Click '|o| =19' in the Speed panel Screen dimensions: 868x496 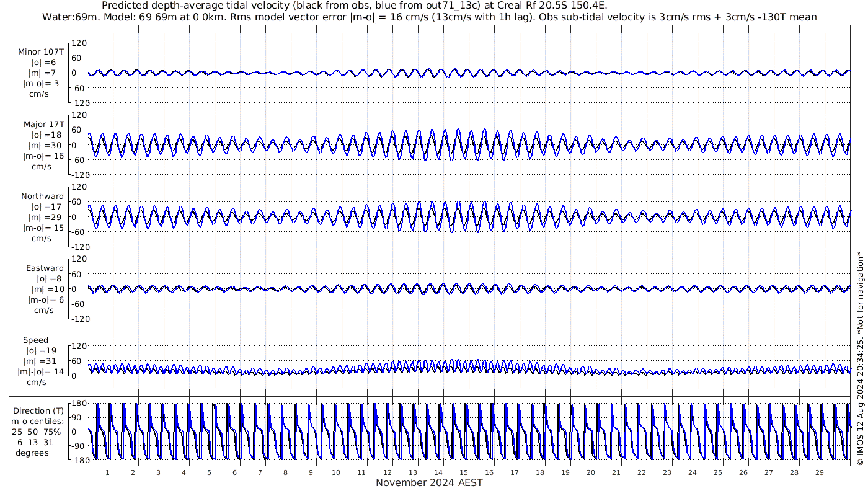(x=42, y=350)
